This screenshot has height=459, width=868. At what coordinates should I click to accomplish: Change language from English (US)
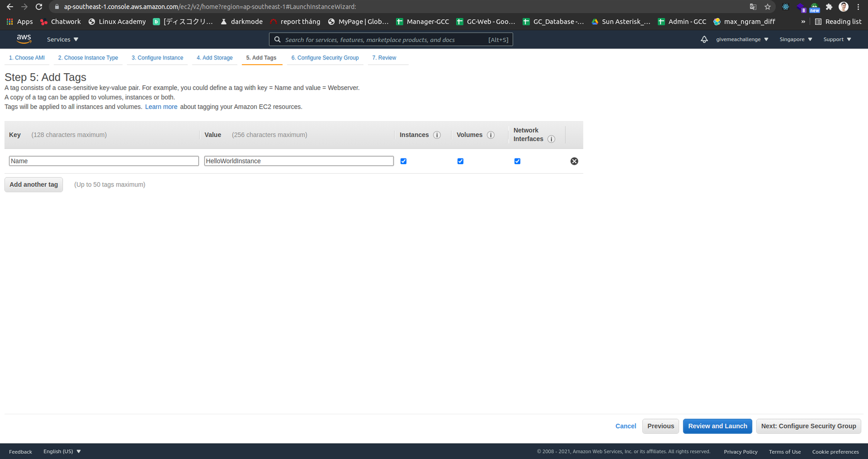62,452
